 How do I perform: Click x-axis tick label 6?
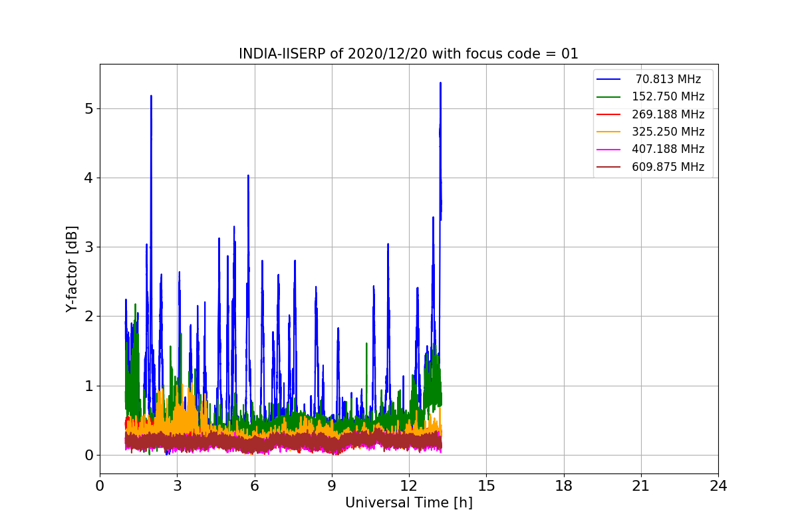(254, 486)
